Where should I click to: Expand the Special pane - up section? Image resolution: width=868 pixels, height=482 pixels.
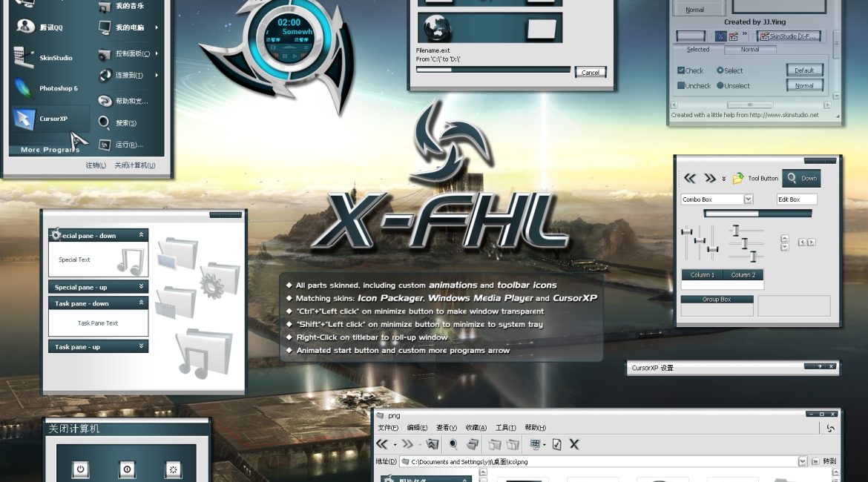(141, 287)
